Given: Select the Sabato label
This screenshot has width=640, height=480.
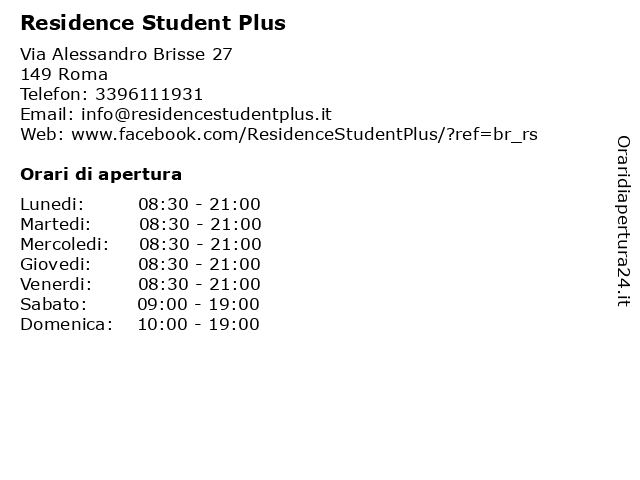Looking at the screenshot, I should point(53,304).
